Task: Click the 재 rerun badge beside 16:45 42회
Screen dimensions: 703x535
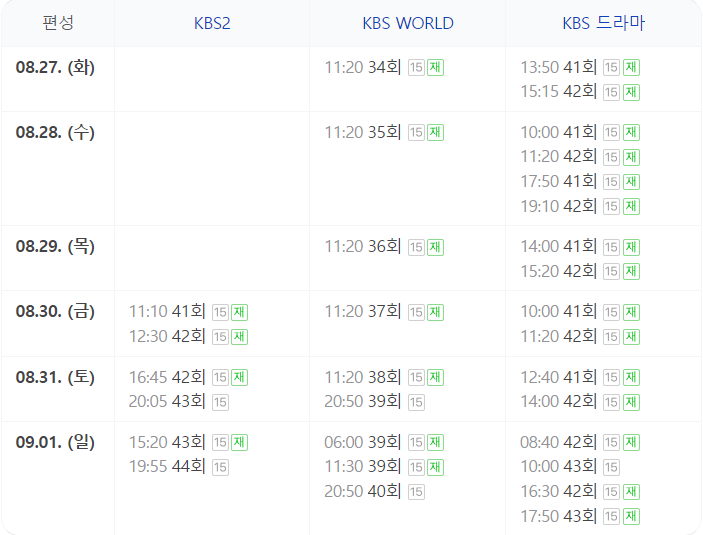Action: point(239,378)
